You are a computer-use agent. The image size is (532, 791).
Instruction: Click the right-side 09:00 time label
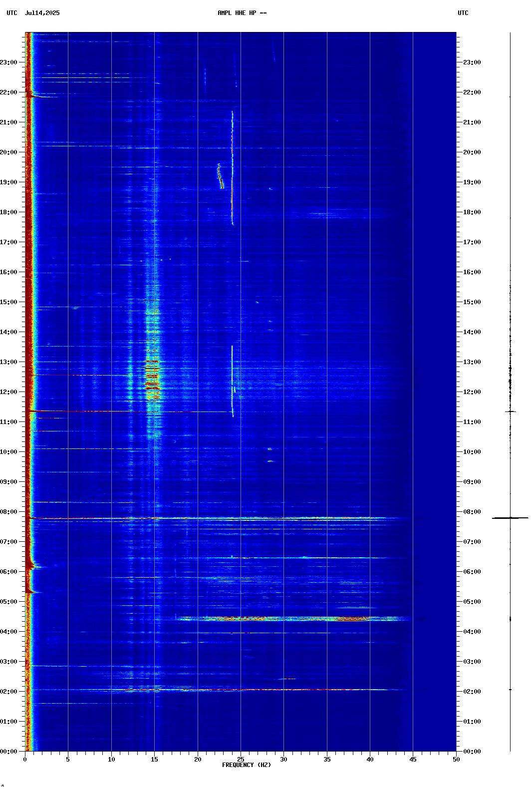click(472, 482)
